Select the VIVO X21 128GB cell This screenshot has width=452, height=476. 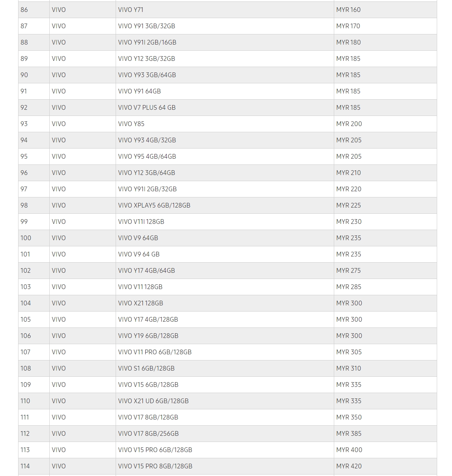coord(140,303)
